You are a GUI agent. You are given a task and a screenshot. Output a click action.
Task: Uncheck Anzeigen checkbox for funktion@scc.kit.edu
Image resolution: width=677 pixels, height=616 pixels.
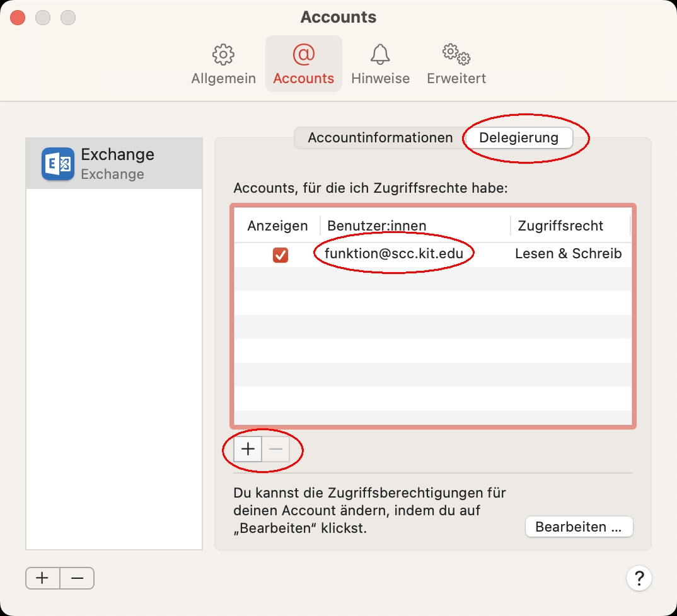pyautogui.click(x=281, y=254)
